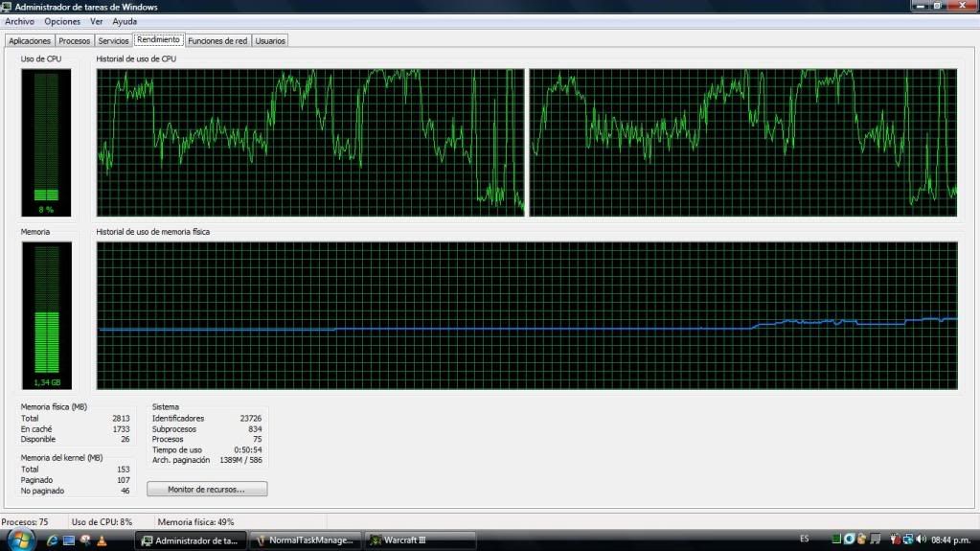Click the Task Manager title bar icon
980x551 pixels.
click(8, 7)
